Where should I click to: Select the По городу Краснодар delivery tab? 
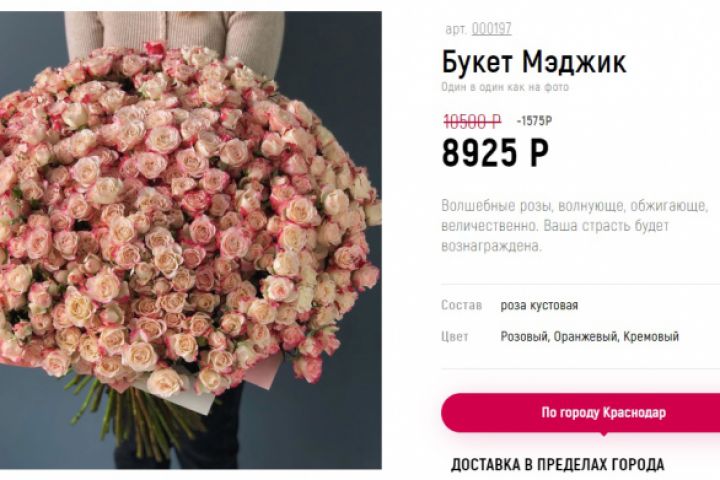tap(580, 412)
